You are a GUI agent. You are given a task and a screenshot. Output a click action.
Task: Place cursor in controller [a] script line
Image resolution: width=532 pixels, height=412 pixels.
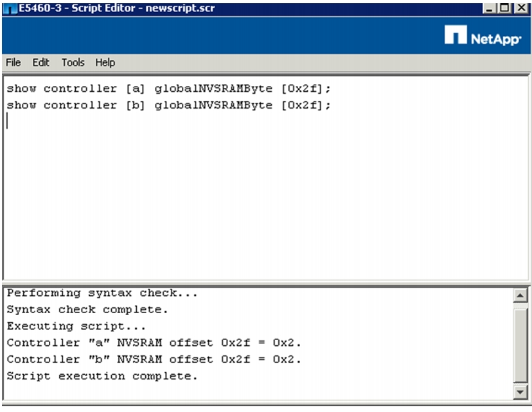pyautogui.click(x=168, y=89)
